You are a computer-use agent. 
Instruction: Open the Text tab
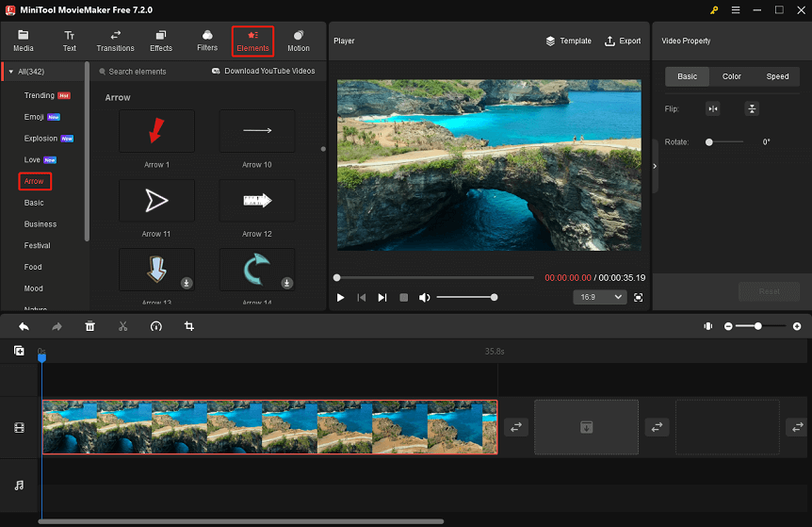point(70,41)
